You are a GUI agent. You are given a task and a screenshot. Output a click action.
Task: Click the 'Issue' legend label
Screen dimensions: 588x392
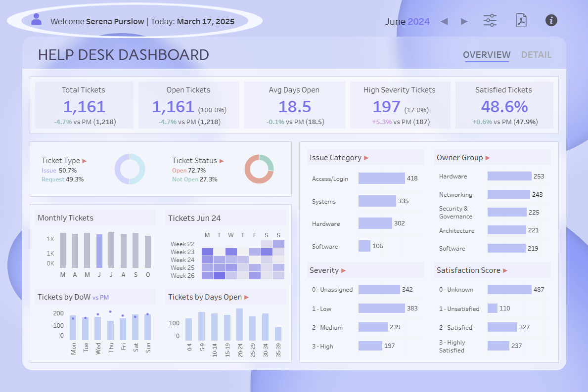click(49, 171)
